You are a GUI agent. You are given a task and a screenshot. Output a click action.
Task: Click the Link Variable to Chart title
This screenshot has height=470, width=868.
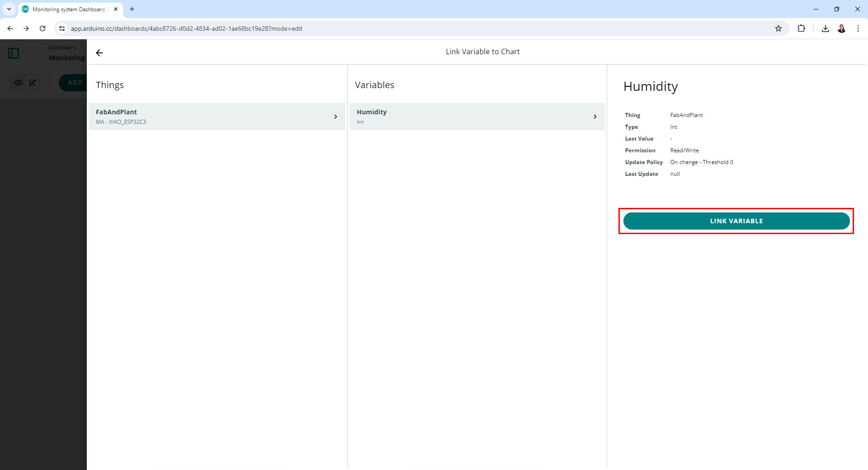(x=483, y=52)
